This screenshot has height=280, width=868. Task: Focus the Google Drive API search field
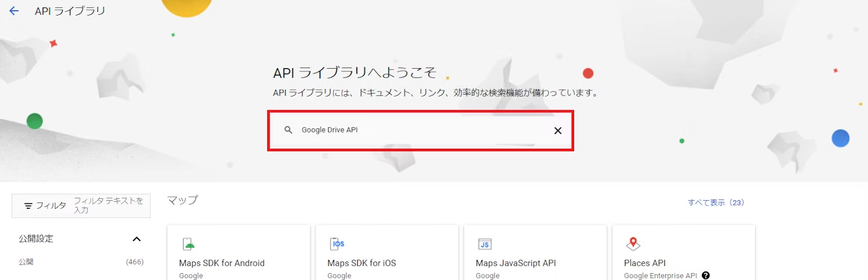pos(420,131)
